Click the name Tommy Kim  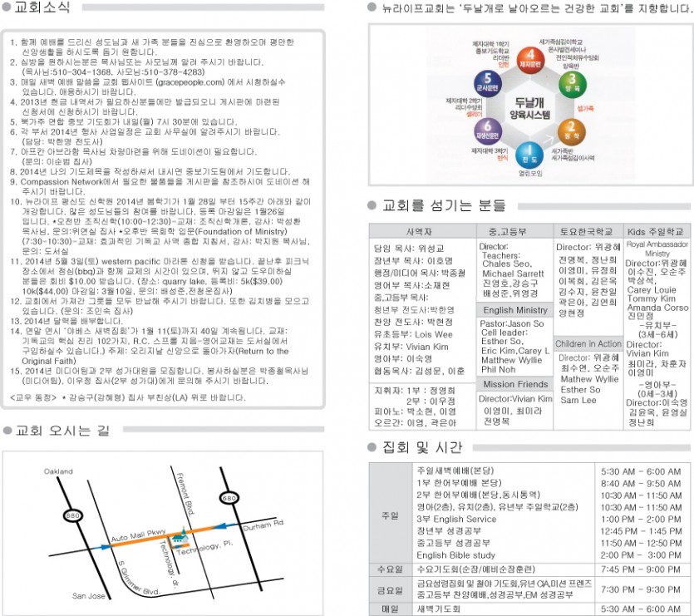[x=652, y=298]
